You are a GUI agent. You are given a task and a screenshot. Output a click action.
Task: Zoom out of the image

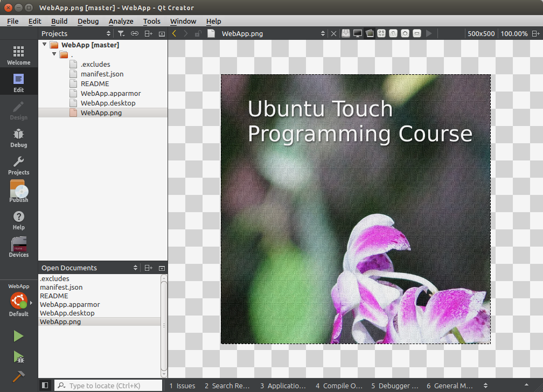tap(417, 33)
